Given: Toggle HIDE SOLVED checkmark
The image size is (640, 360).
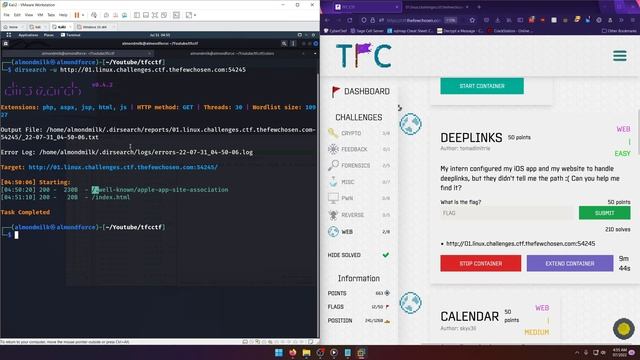Looking at the screenshot, I should click(385, 255).
